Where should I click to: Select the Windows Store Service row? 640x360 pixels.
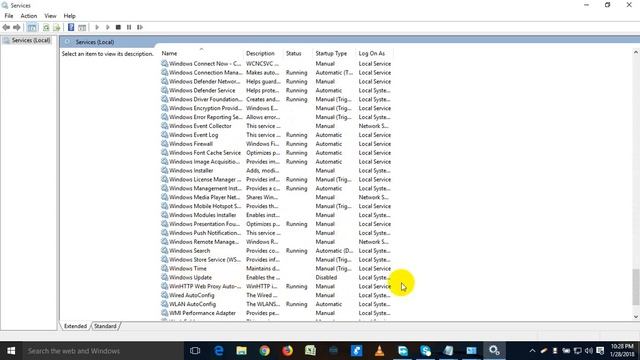(276, 260)
